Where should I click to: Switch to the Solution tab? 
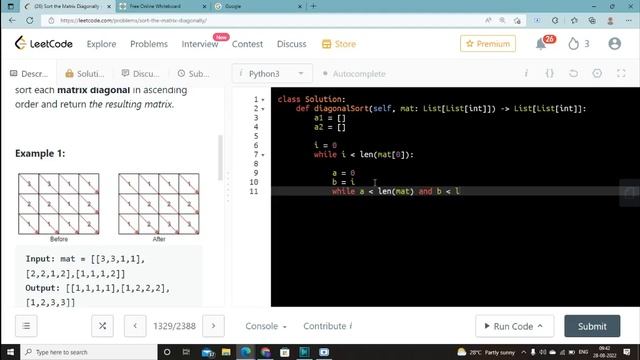(x=85, y=73)
